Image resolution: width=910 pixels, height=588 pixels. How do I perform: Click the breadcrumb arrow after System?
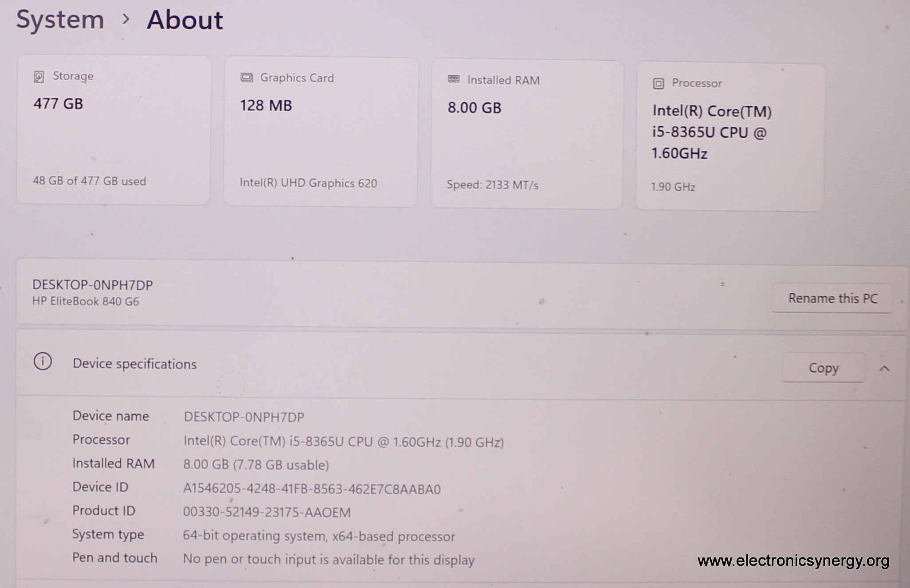(126, 19)
